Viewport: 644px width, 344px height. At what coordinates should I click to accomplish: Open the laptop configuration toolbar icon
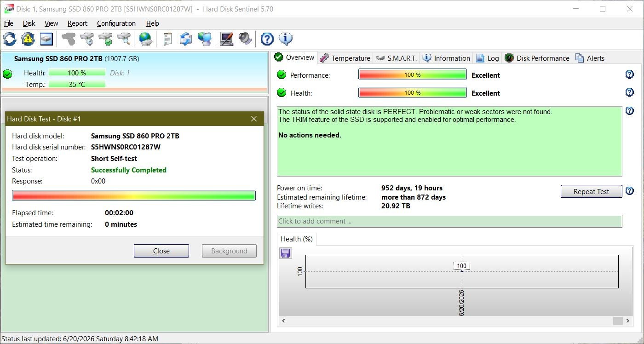226,39
